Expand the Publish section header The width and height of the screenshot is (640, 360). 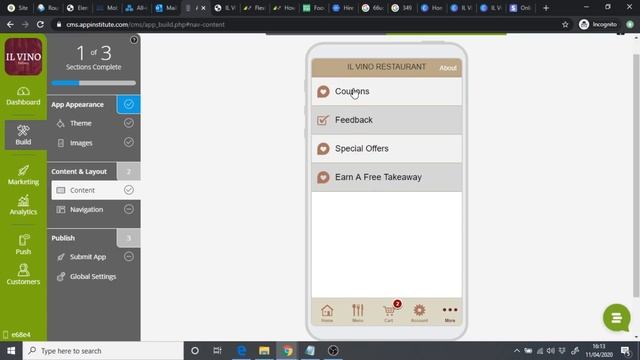coord(63,238)
